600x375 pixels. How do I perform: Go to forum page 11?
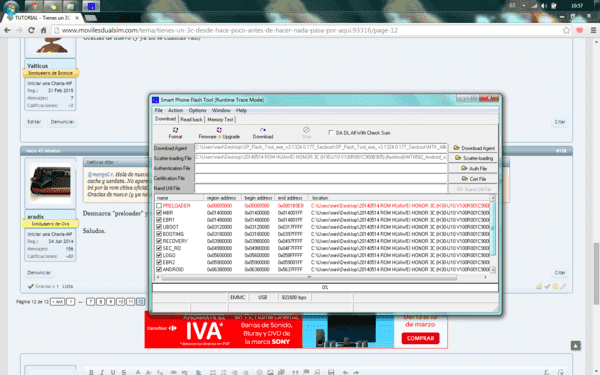(130, 302)
